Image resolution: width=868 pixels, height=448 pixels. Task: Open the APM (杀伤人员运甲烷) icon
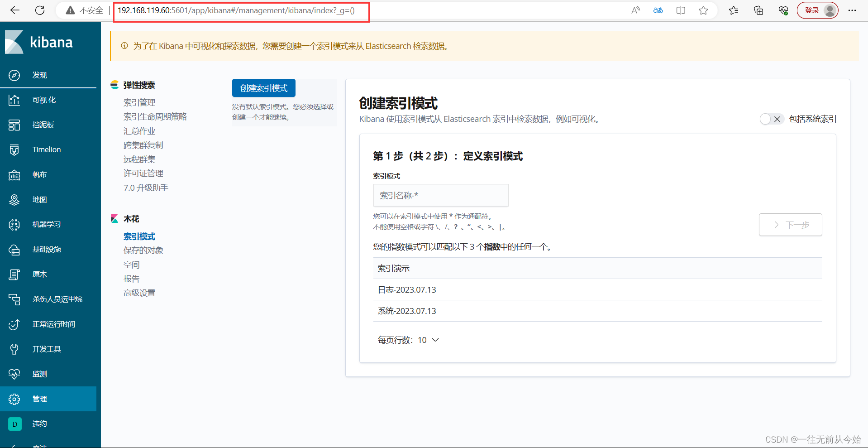[x=14, y=299]
